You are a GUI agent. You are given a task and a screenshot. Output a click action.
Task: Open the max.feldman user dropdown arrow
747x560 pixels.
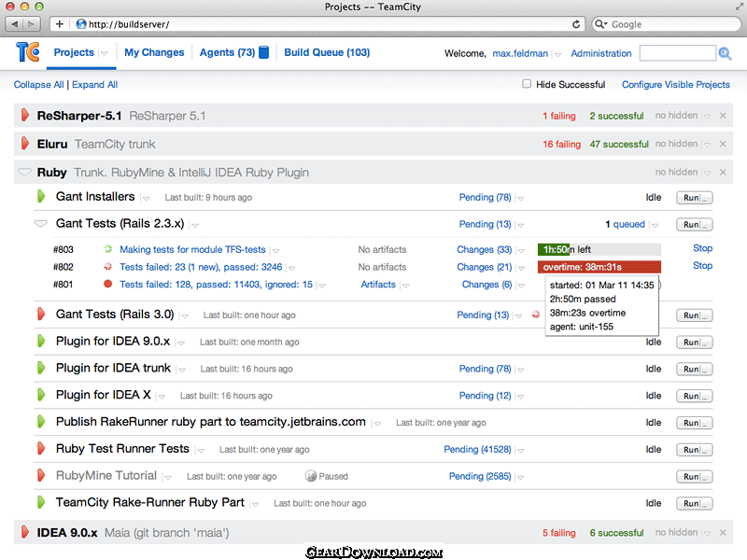point(557,54)
